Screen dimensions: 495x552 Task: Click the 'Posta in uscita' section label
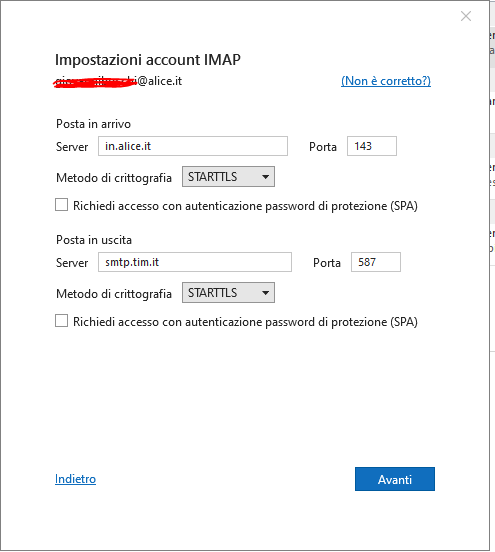tap(94, 240)
